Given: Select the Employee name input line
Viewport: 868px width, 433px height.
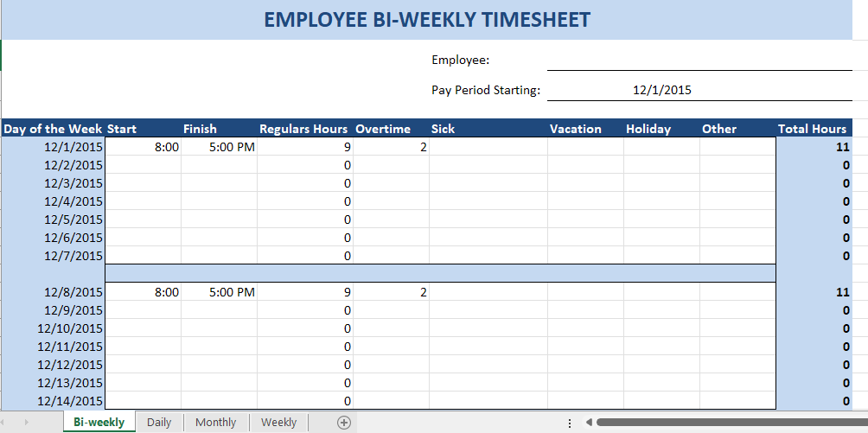Looking at the screenshot, I should click(x=699, y=60).
